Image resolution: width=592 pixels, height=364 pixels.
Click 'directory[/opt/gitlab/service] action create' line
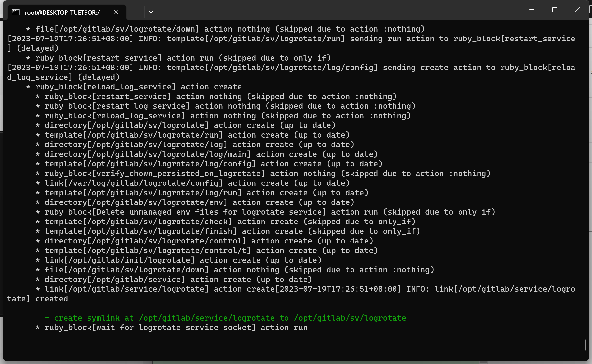[174, 279]
